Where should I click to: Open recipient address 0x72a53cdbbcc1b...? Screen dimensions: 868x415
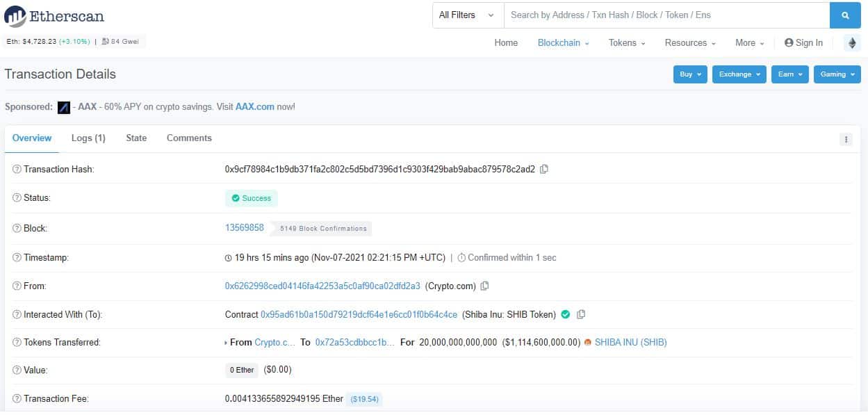[x=354, y=342]
